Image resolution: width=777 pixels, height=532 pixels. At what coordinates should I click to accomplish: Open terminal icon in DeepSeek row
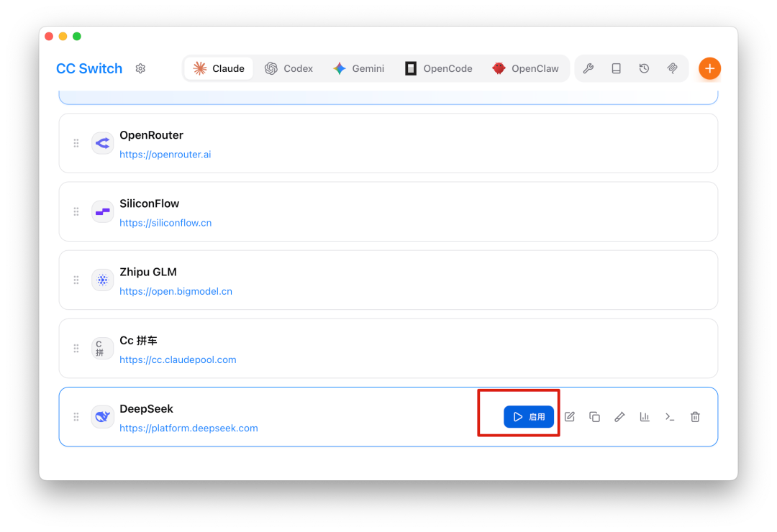click(670, 416)
